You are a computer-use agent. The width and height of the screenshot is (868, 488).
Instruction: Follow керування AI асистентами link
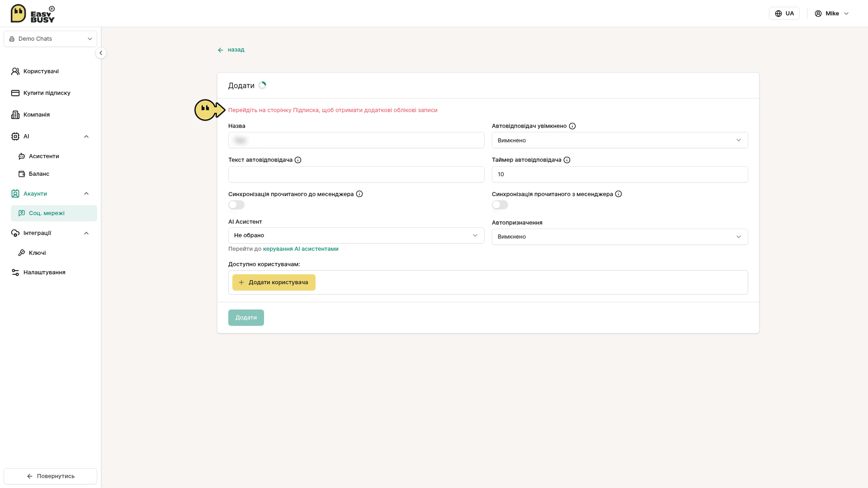pos(301,249)
